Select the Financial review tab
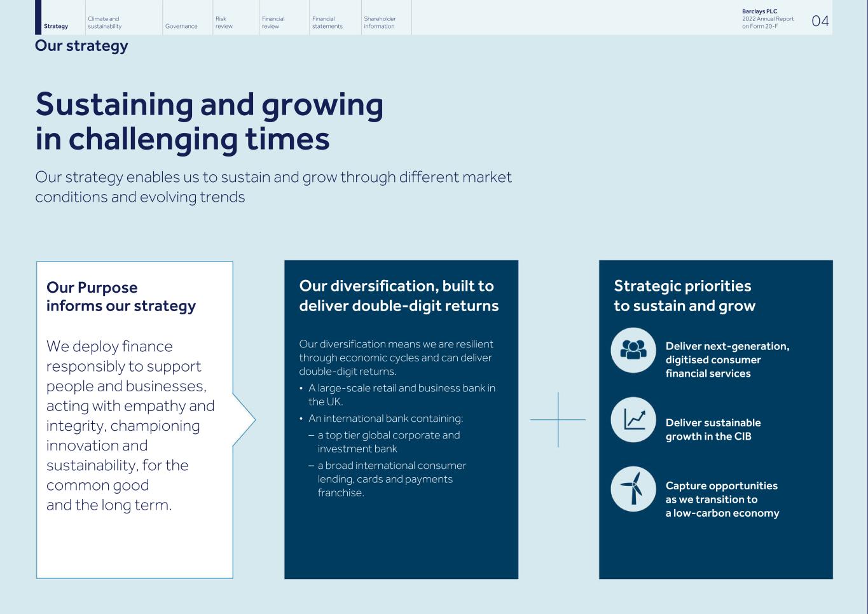This screenshot has height=614, width=868. pos(273,23)
